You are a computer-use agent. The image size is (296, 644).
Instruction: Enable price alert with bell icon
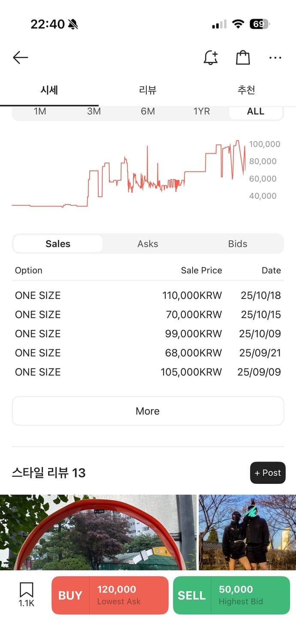pos(210,58)
